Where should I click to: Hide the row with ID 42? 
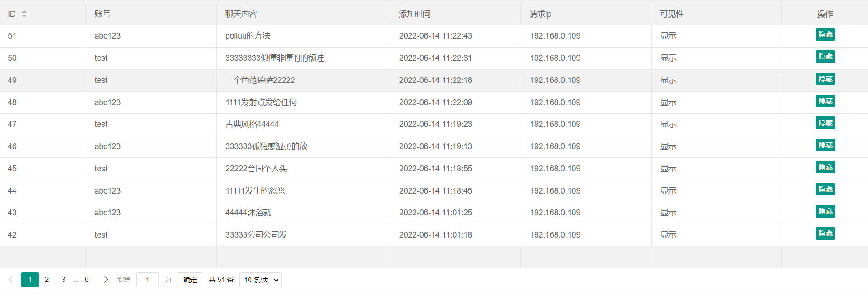click(x=825, y=234)
